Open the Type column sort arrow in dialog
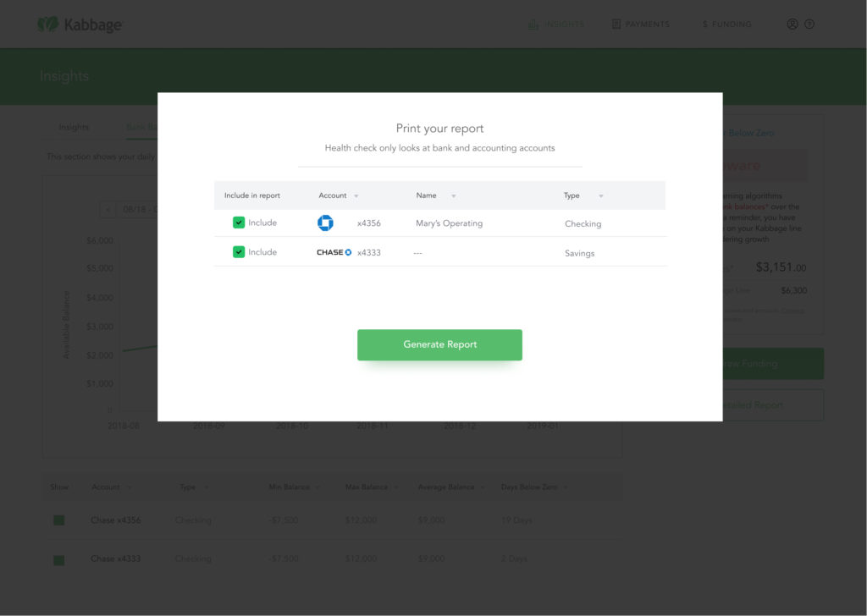 601,196
